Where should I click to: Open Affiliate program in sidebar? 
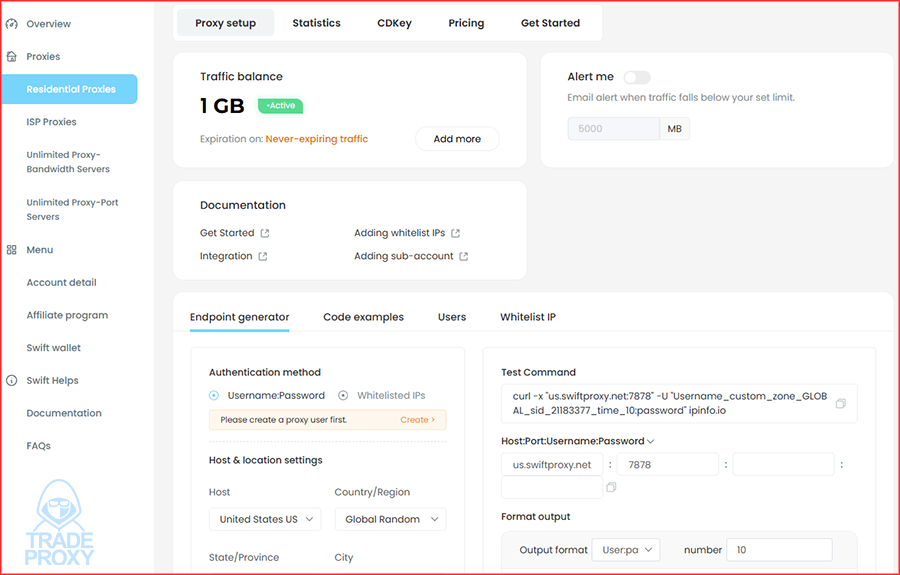click(x=67, y=315)
